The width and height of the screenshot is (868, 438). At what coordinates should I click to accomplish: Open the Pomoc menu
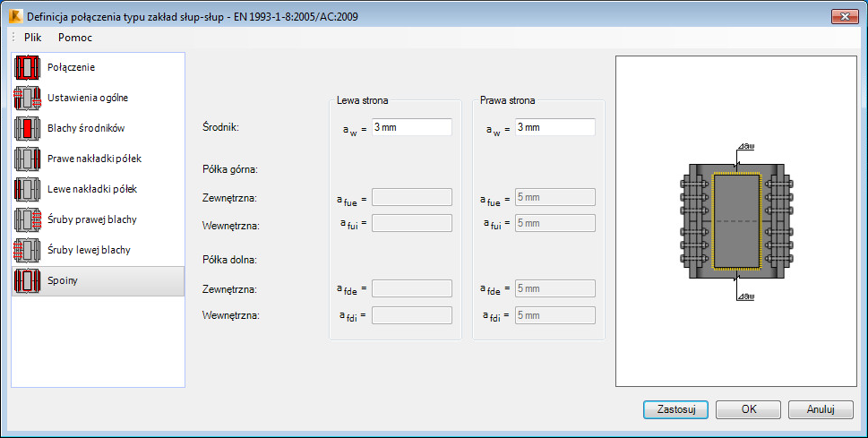tap(74, 38)
